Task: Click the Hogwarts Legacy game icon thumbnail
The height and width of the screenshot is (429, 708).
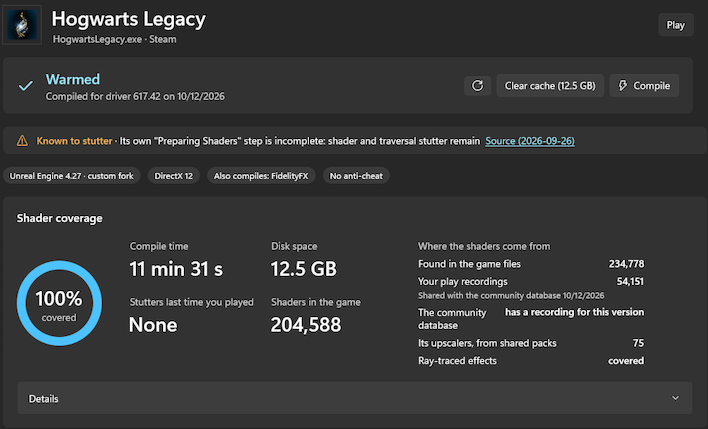Action: [22, 25]
